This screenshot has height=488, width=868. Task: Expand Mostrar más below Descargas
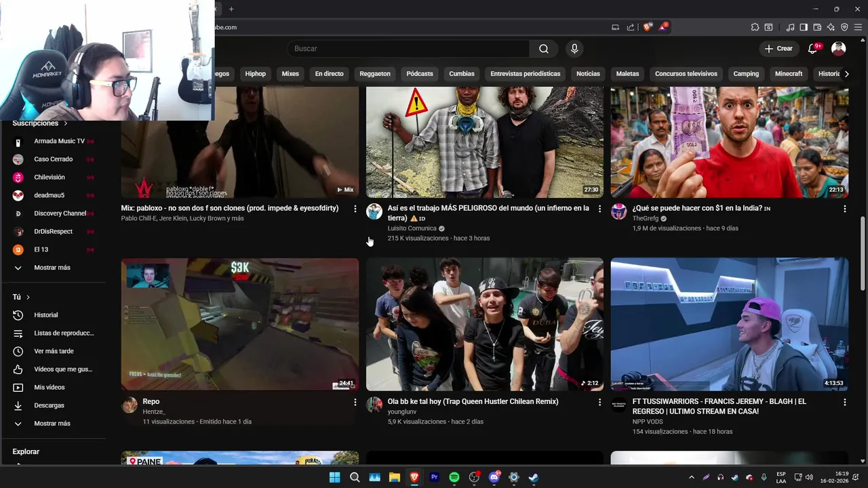click(x=53, y=424)
